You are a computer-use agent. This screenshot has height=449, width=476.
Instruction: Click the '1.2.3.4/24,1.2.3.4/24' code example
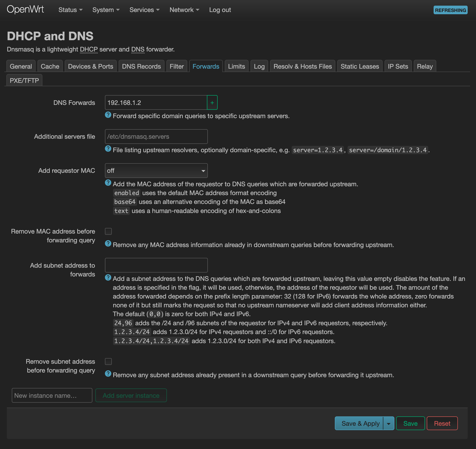tap(151, 341)
